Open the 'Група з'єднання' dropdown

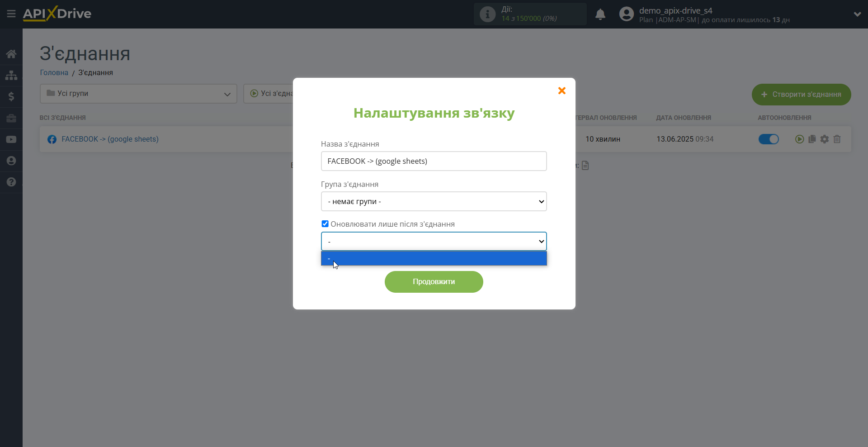click(434, 201)
